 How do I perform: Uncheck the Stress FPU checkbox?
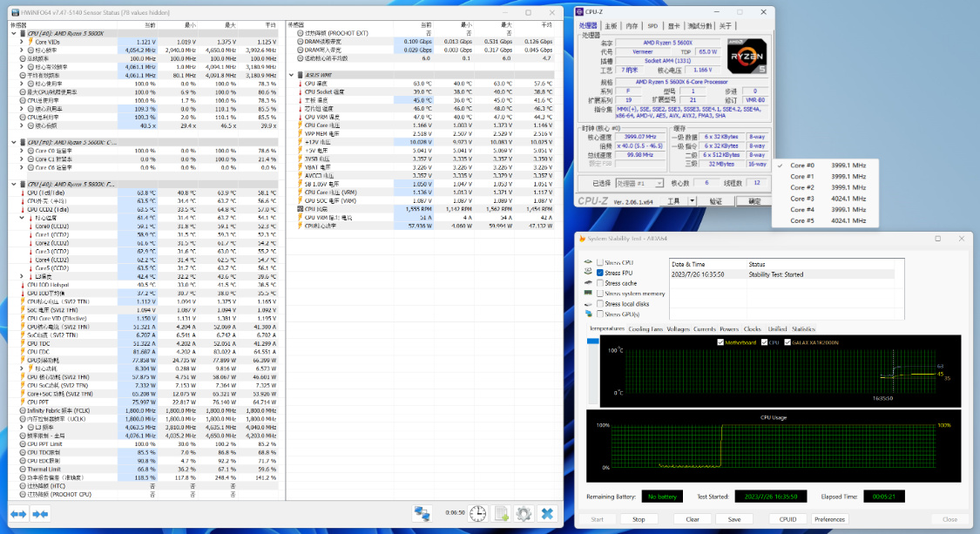click(600, 273)
